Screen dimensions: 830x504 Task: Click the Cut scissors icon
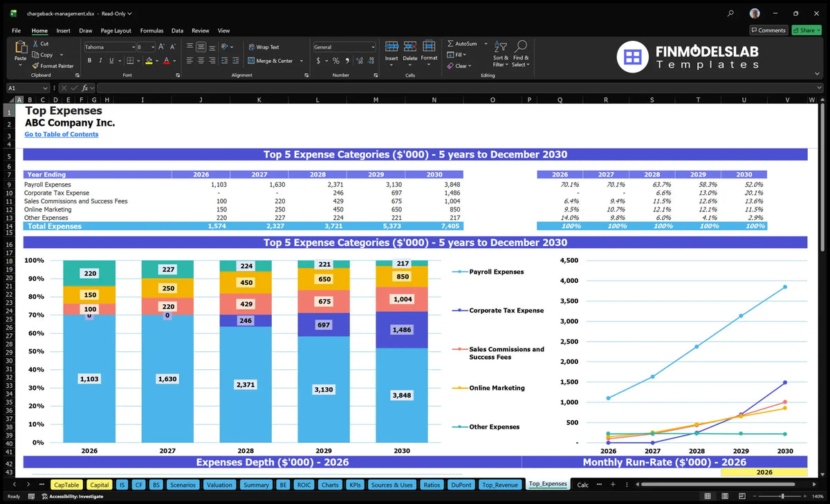[35, 44]
